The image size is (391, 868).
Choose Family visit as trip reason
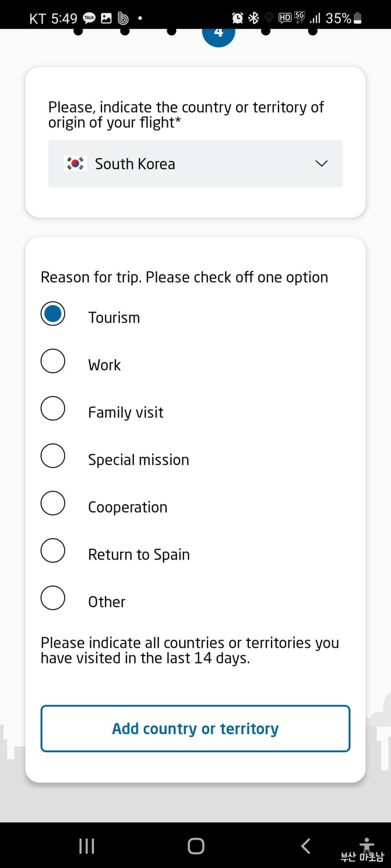coord(53,409)
